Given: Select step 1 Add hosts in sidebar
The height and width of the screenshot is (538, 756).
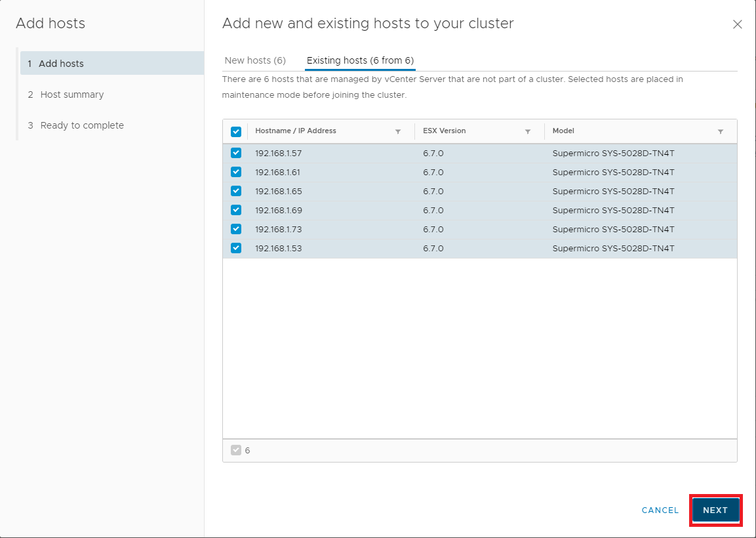Looking at the screenshot, I should click(61, 64).
